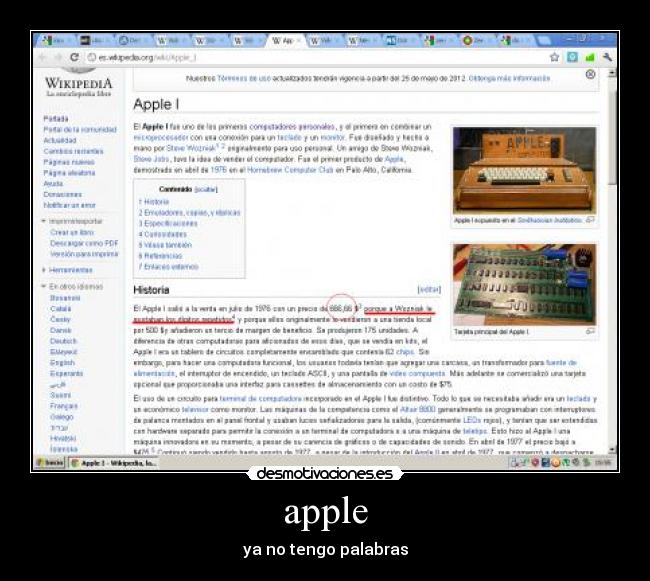
Task: Switch to the third browser tab
Action: point(133,41)
